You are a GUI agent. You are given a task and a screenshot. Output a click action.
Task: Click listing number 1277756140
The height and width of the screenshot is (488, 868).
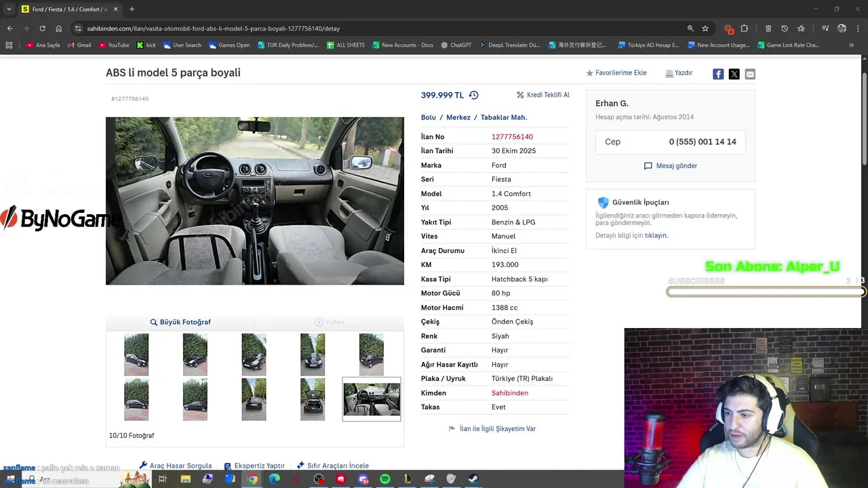(512, 137)
